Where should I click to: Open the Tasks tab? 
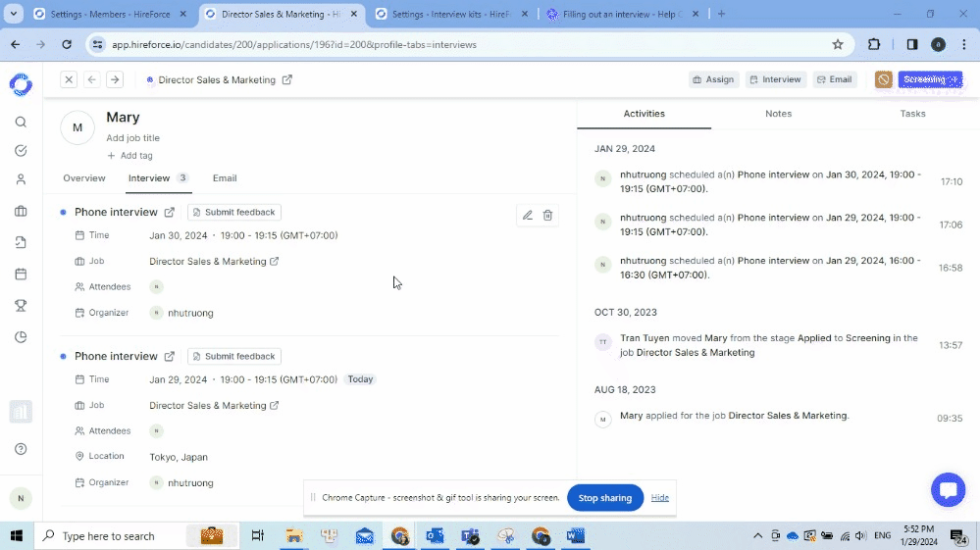(x=912, y=114)
